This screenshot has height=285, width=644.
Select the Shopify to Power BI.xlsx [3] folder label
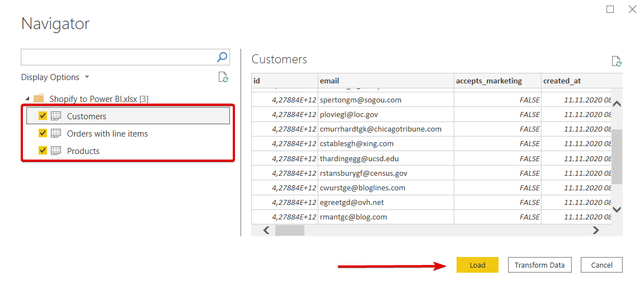point(99,99)
